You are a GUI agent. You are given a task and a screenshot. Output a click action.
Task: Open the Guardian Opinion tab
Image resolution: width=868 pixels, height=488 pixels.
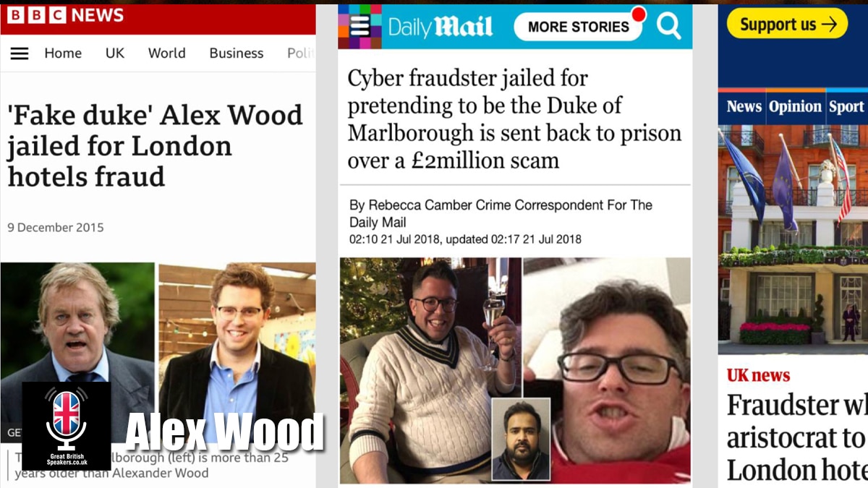(795, 107)
